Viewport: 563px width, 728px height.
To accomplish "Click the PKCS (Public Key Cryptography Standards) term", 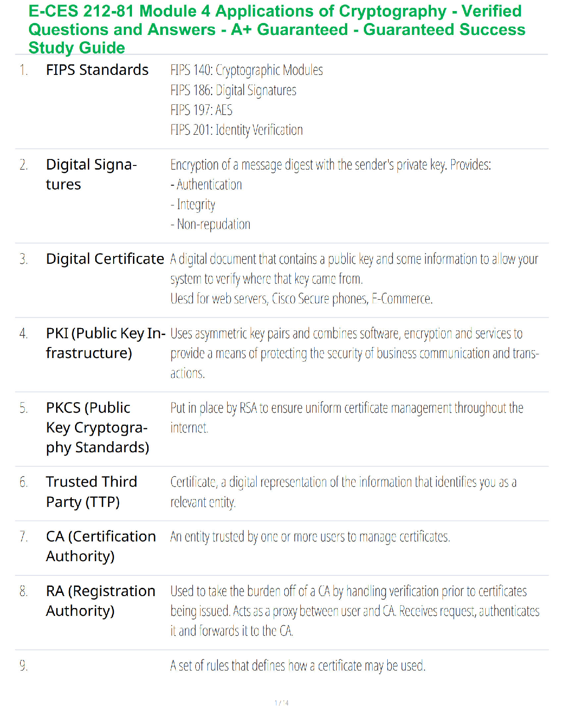I will coord(98,427).
